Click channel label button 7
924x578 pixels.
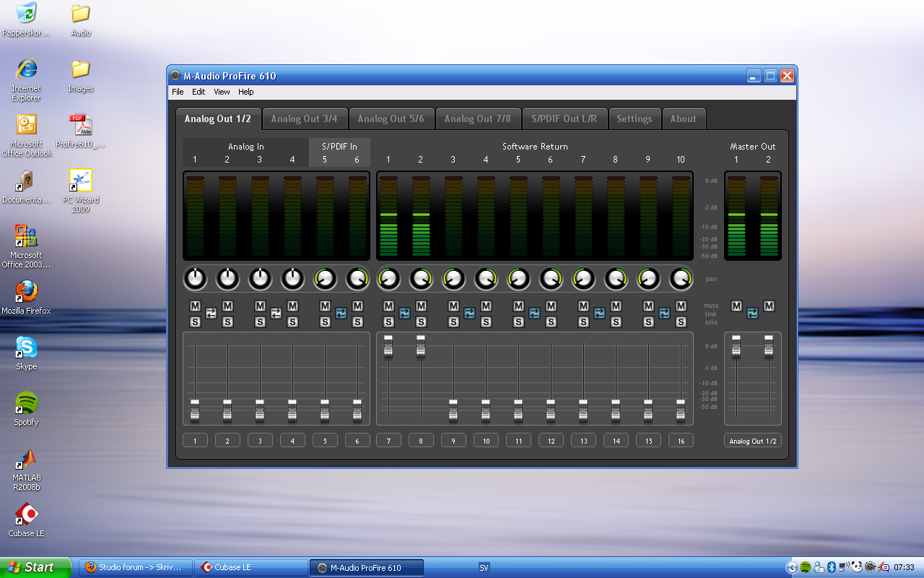pos(388,441)
